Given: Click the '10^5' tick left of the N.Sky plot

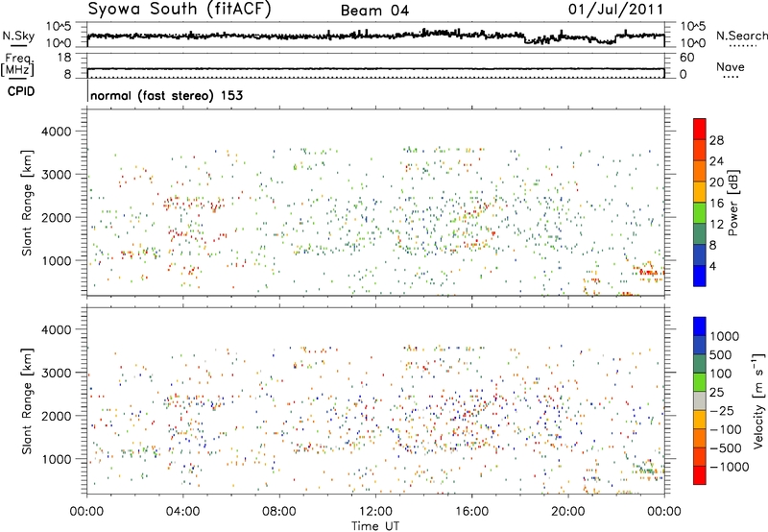Looking at the screenshot, I should [59, 26].
